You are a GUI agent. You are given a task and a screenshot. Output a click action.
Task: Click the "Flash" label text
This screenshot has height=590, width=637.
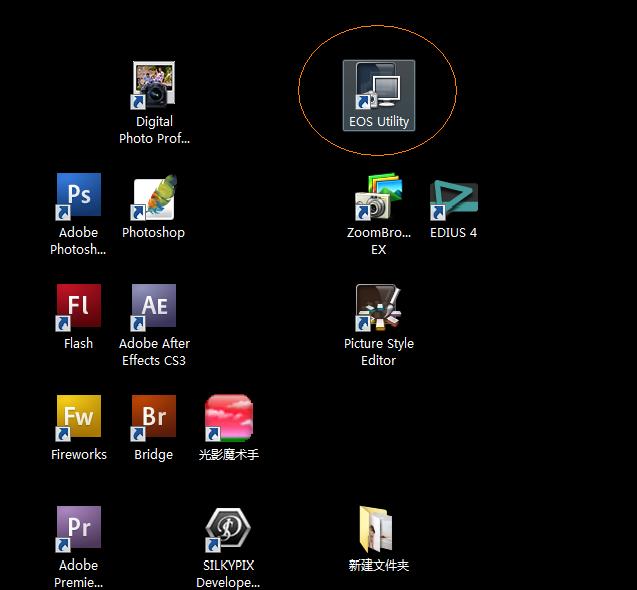(78, 343)
